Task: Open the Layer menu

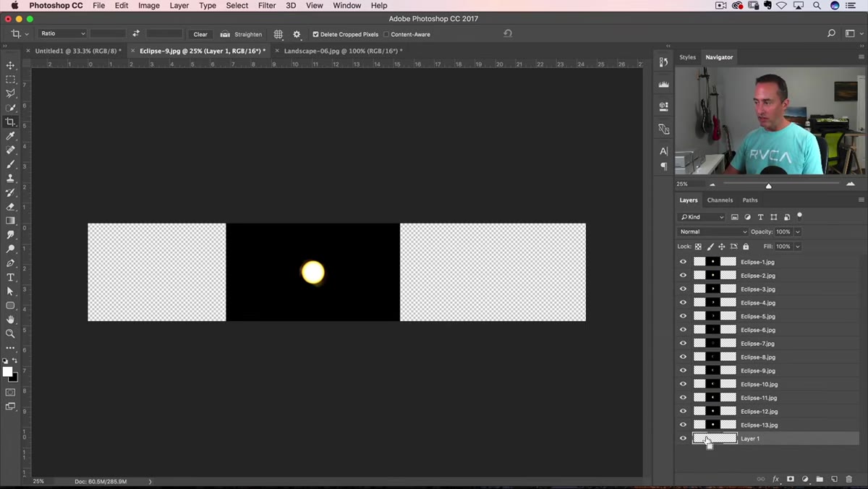Action: pos(179,6)
